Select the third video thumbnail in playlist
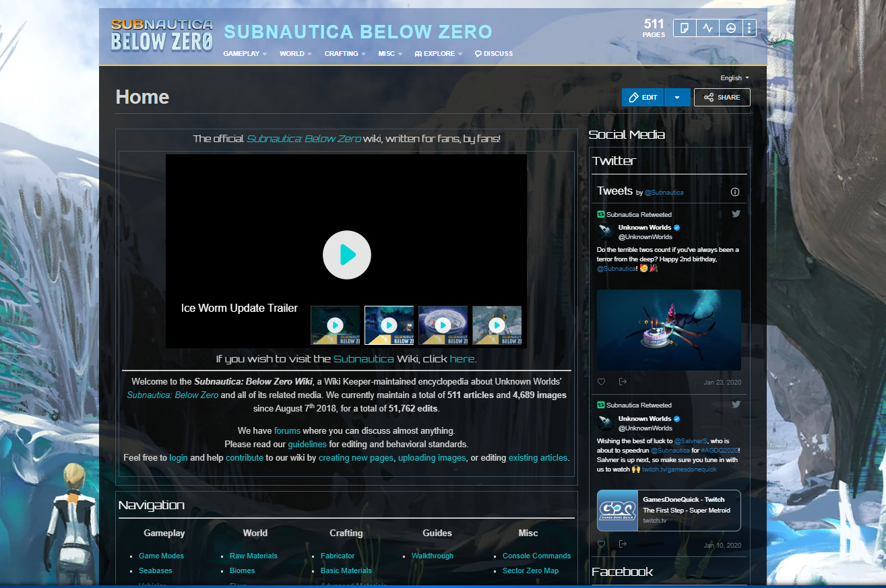Viewport: 886px width, 588px height. point(443,325)
